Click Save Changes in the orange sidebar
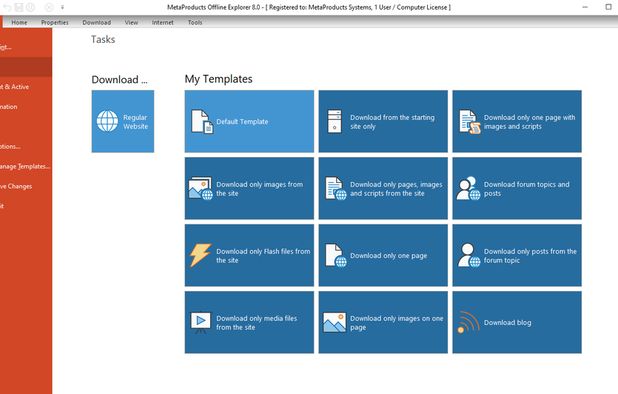 coord(26,186)
